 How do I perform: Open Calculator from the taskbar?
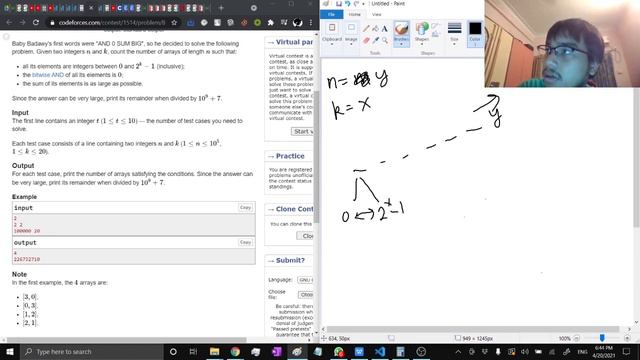pos(400,351)
